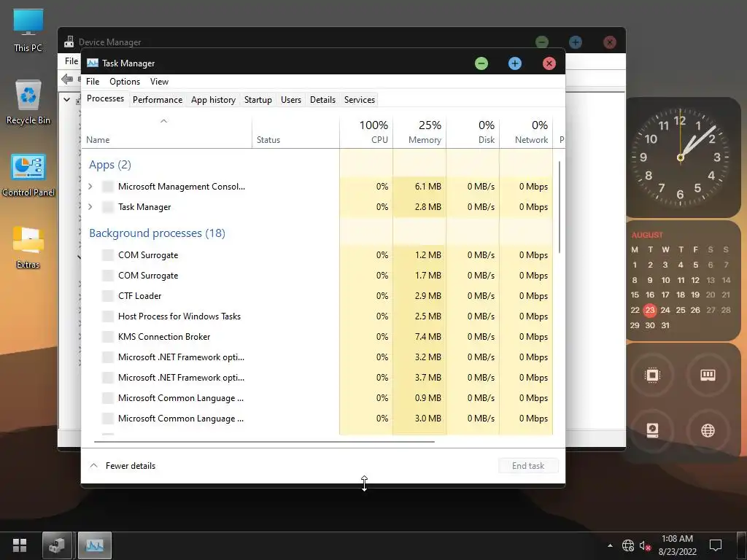747x560 pixels.
Task: Click Background processes (18) group header
Action: coord(158,233)
